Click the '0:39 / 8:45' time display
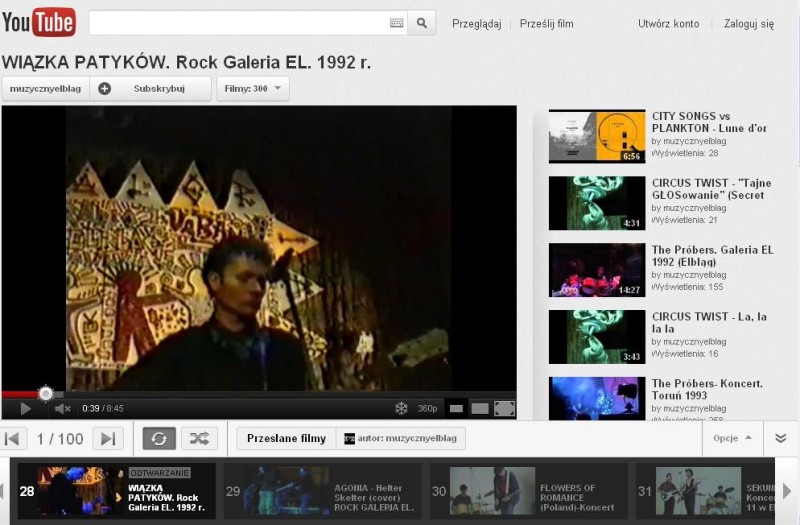 [x=103, y=409]
